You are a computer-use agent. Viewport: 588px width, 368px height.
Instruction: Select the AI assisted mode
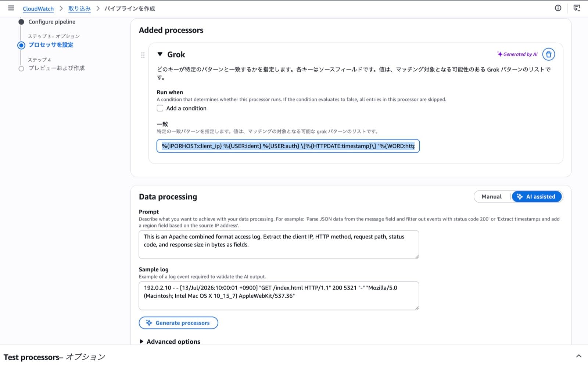click(537, 197)
